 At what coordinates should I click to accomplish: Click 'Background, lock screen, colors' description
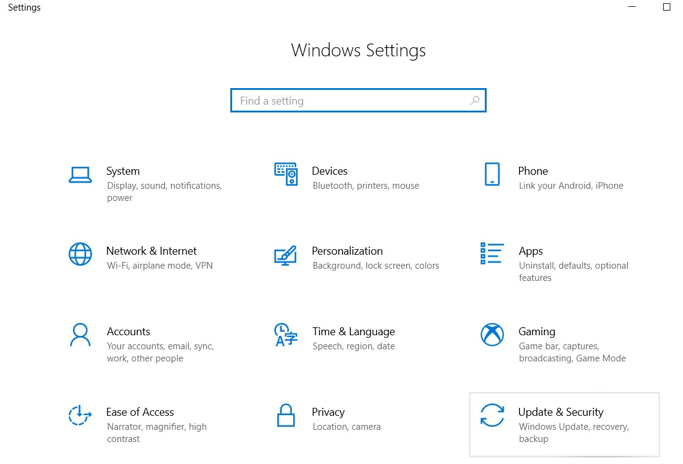(376, 266)
